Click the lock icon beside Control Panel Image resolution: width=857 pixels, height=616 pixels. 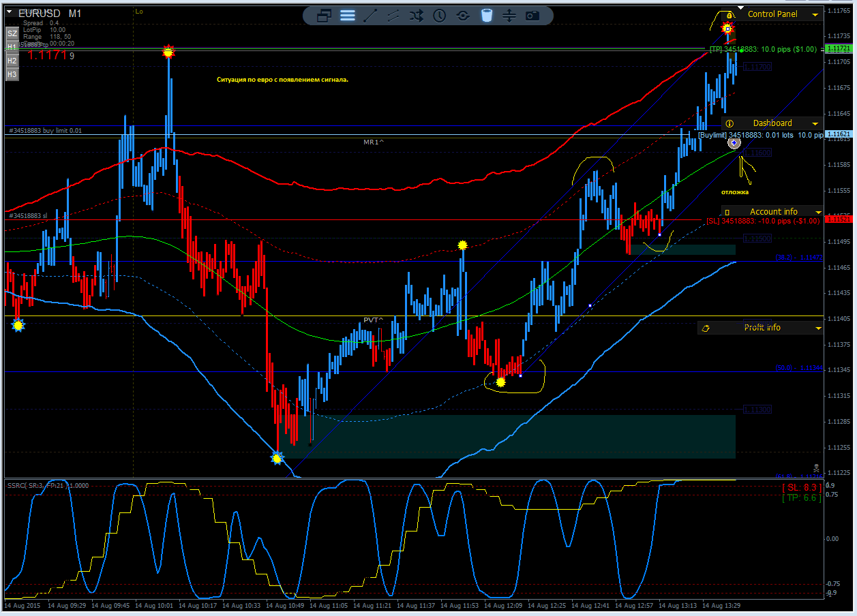[x=729, y=14]
